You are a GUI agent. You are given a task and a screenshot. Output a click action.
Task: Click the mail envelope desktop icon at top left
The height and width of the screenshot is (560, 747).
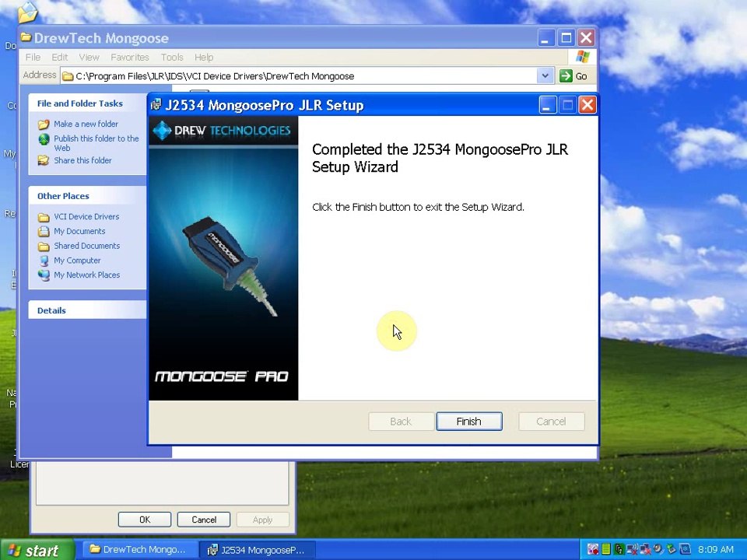tap(28, 12)
